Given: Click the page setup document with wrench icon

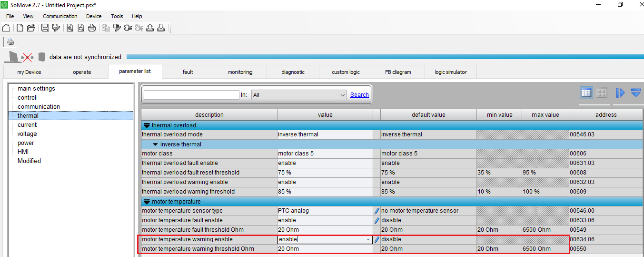Looking at the screenshot, I should click(x=70, y=28).
